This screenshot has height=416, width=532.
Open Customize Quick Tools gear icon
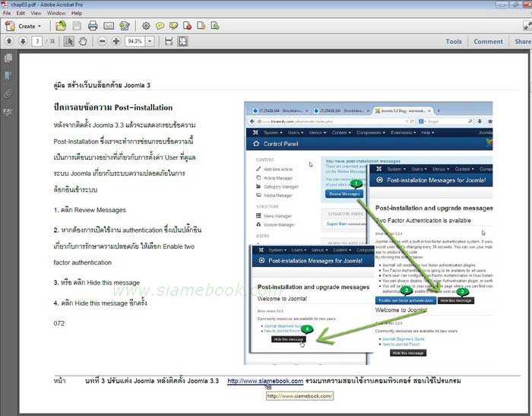pyautogui.click(x=146, y=26)
